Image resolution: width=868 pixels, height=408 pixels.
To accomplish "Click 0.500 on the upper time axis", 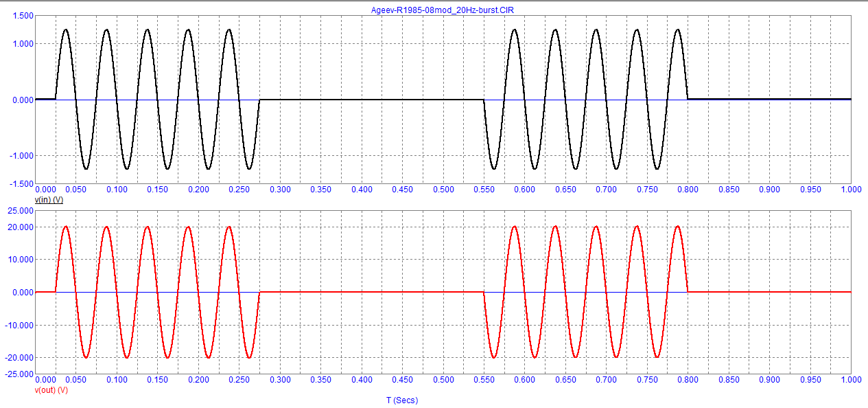I will (x=443, y=190).
